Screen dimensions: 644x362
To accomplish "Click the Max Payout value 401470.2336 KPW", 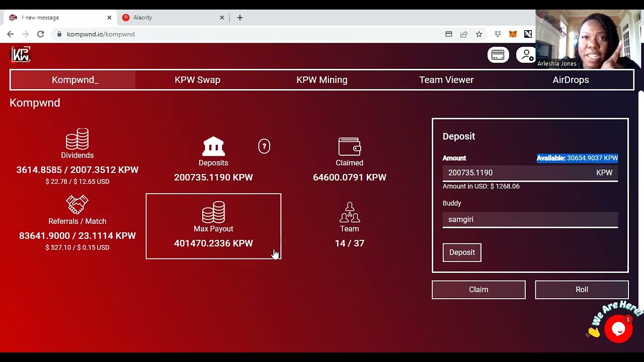I will [213, 243].
